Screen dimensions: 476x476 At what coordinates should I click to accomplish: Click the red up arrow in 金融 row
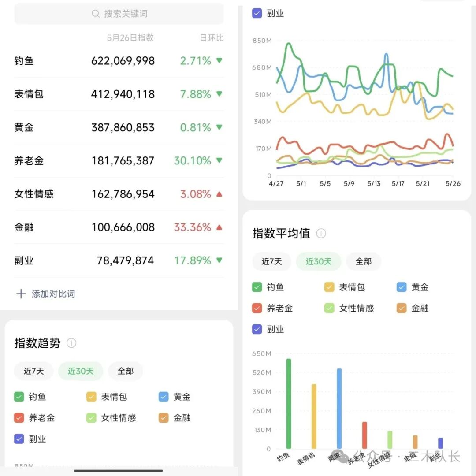tap(219, 227)
